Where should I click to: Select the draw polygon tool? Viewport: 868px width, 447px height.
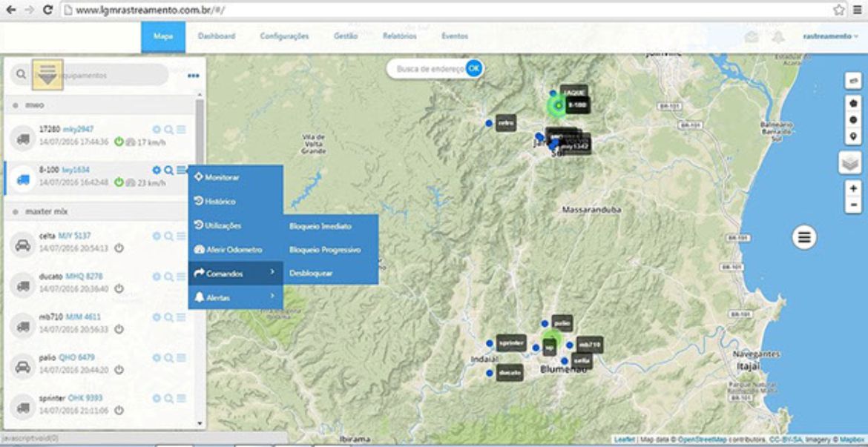point(853,103)
